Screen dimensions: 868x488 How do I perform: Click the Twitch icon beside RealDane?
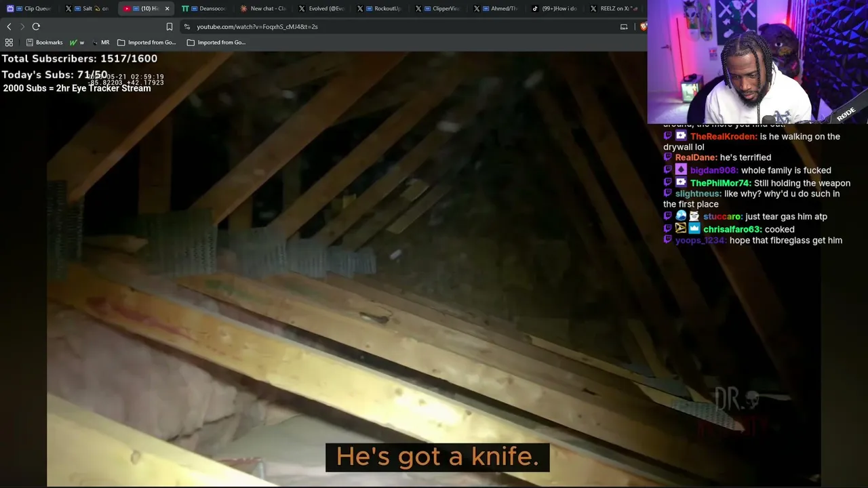667,157
